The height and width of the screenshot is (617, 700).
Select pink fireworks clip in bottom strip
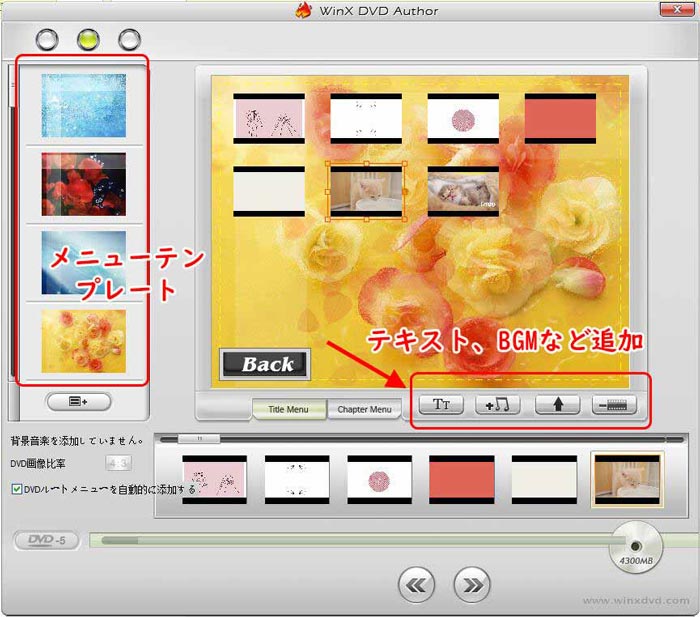point(214,480)
